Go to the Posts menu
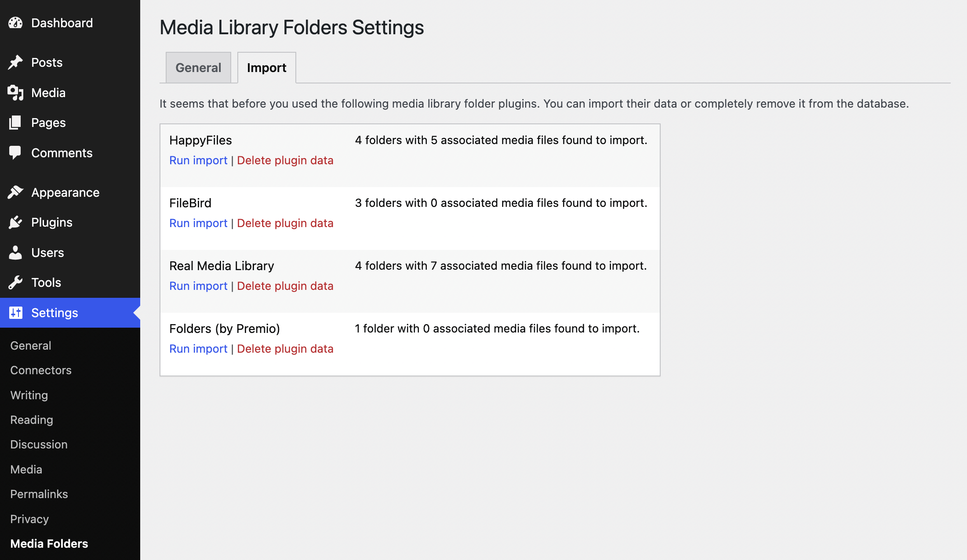 (x=47, y=62)
